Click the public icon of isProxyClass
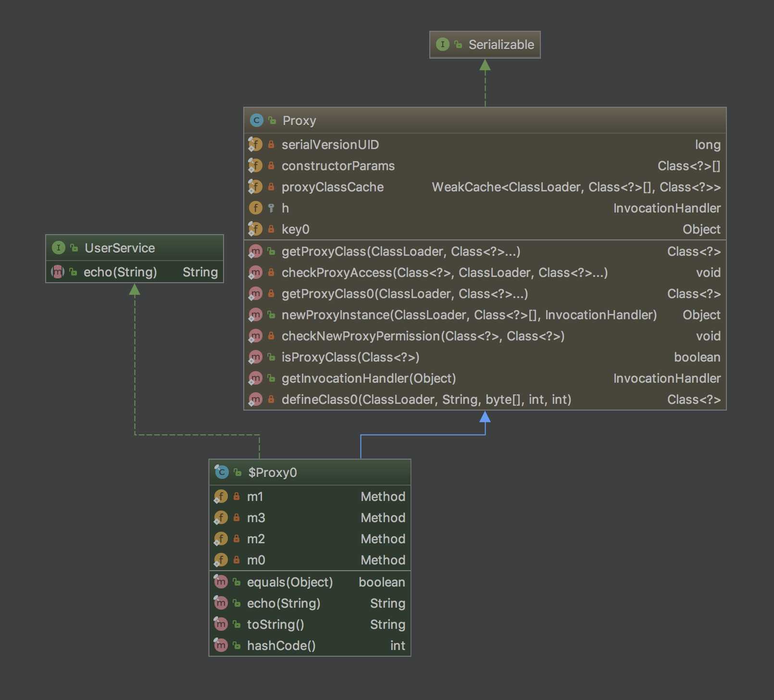Screen dimensions: 774x700 click(271, 357)
